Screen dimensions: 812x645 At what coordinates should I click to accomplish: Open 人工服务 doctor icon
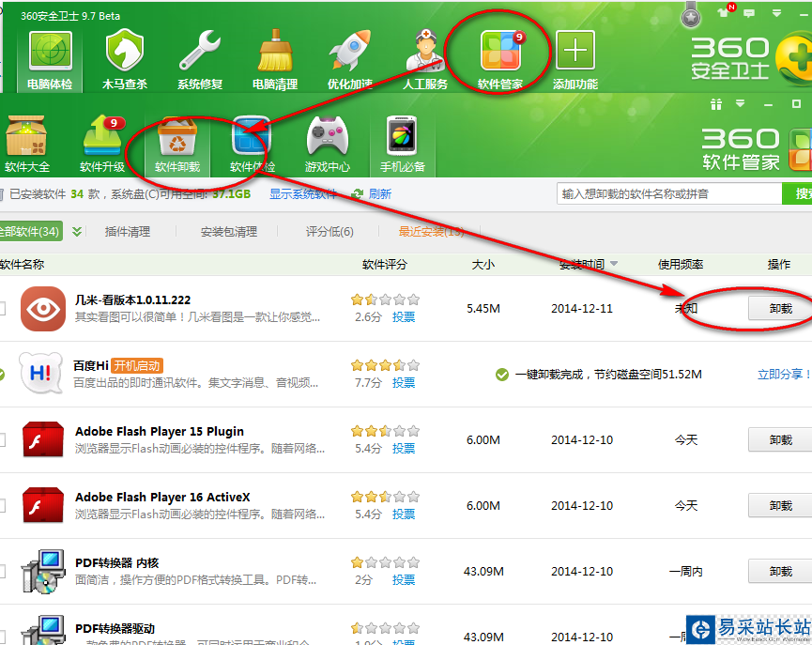coord(425,60)
